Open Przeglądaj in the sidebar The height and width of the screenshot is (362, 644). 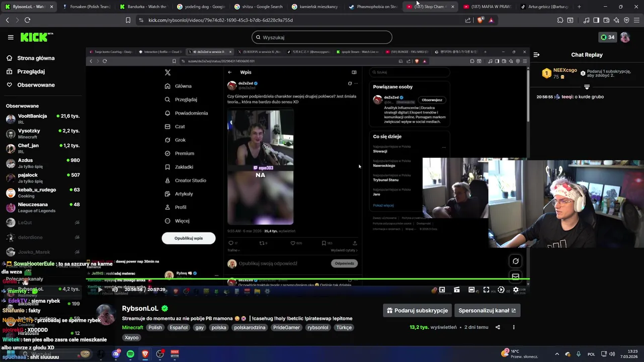(x=31, y=72)
